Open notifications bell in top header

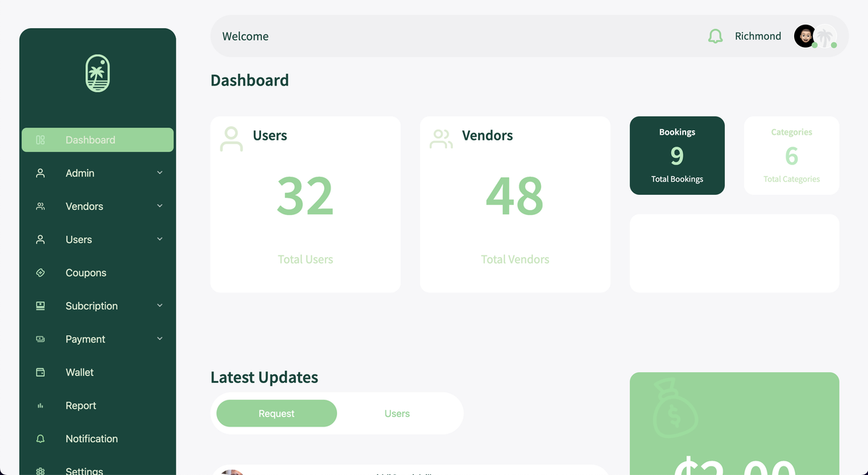(715, 36)
